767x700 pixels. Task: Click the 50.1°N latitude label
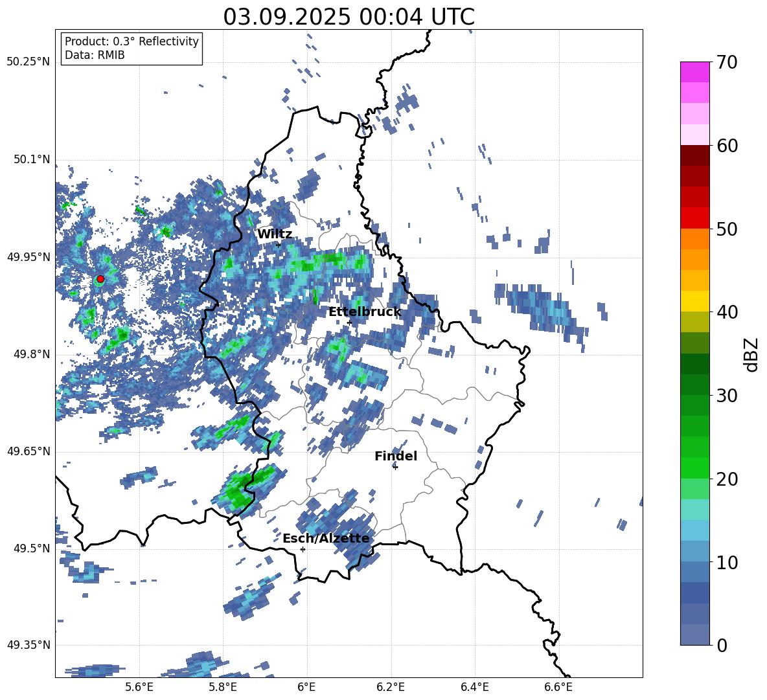tap(31, 159)
